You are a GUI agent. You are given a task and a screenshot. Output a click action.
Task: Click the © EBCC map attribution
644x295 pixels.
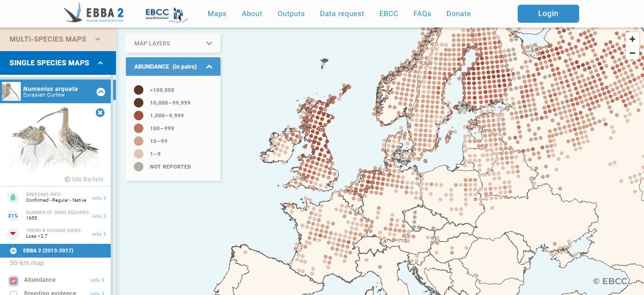610,281
